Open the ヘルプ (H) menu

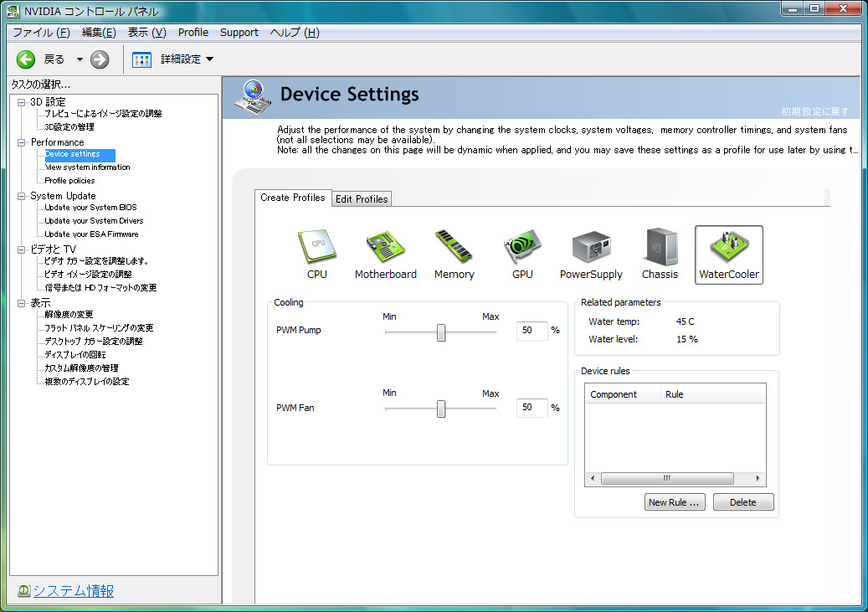tap(295, 33)
